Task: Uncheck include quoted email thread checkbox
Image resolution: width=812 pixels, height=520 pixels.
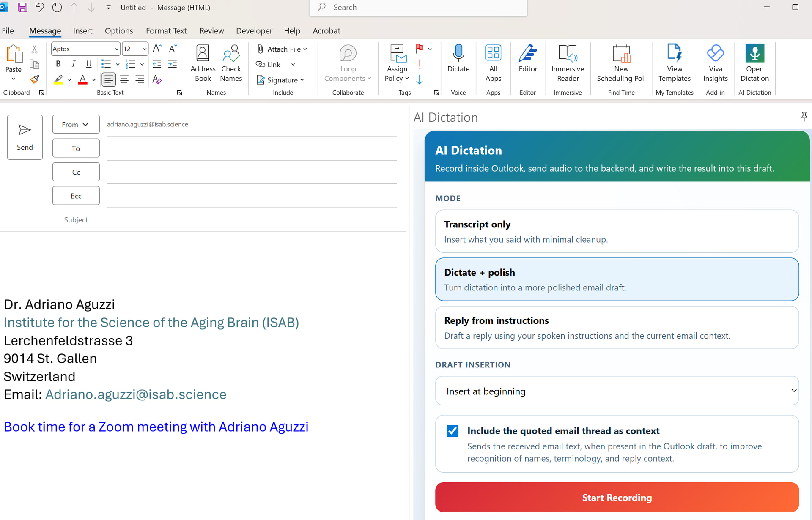Action: pyautogui.click(x=452, y=431)
